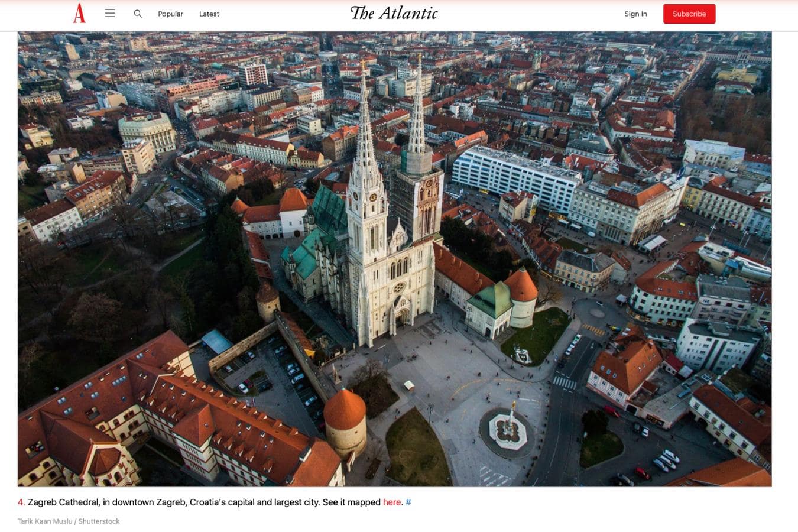Click the "#" permalink anchor beside the caption

click(408, 502)
